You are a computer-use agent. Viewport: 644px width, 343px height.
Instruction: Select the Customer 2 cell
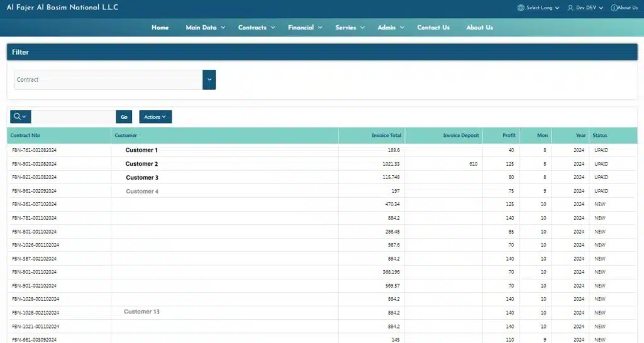(142, 164)
